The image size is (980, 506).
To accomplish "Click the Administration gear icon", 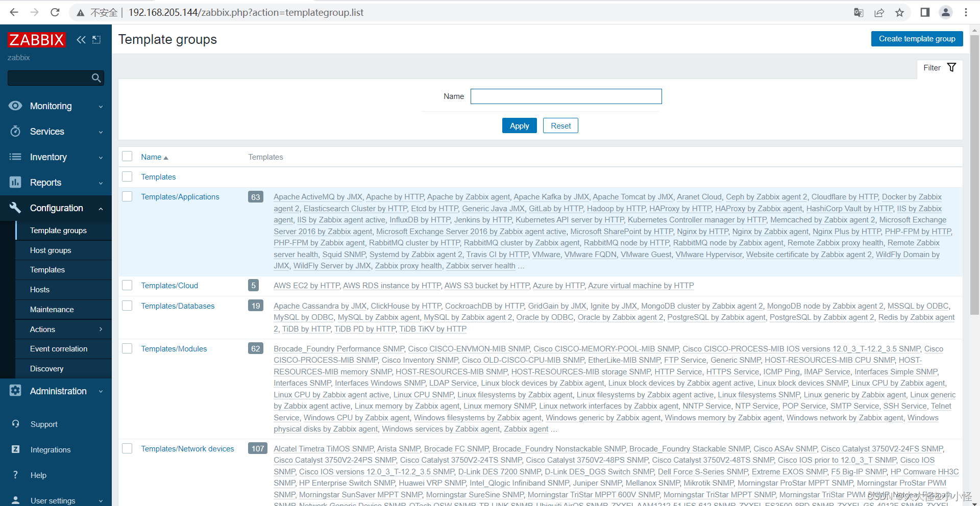I will (15, 391).
